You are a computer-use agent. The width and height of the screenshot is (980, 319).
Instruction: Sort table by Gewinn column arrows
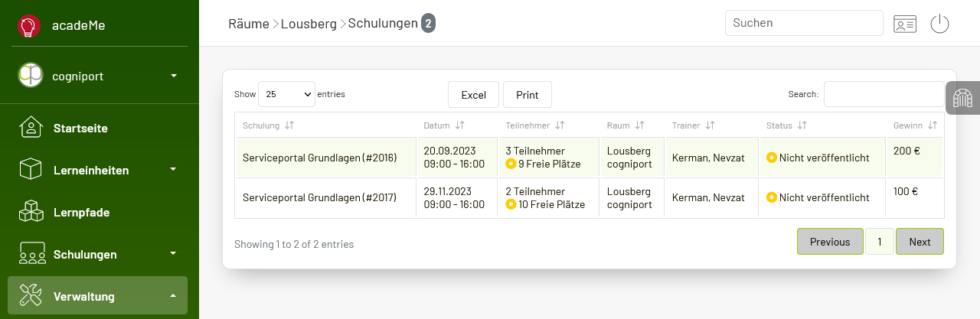pos(933,125)
